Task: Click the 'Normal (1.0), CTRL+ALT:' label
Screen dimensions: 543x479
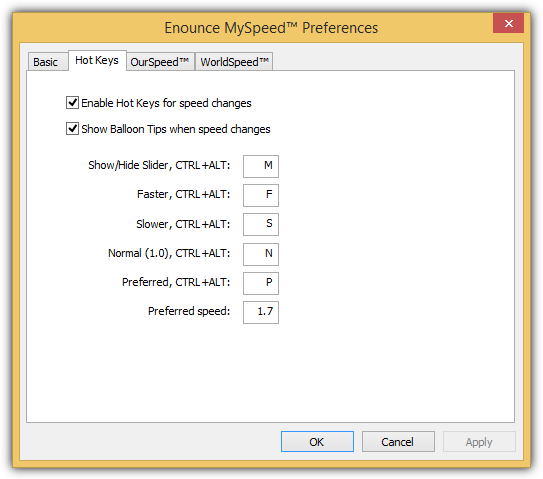Action: click(169, 253)
